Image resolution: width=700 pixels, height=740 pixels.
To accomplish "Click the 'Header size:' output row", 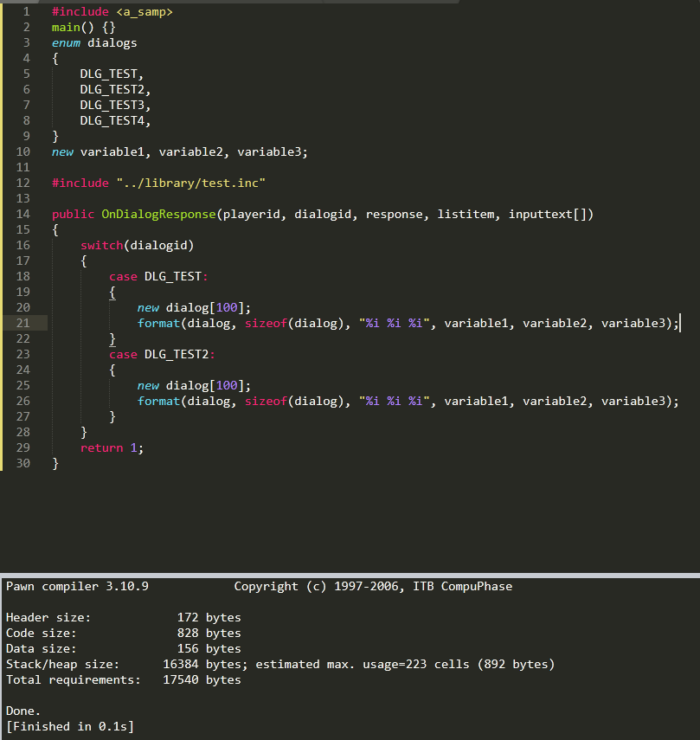I will tap(123, 617).
